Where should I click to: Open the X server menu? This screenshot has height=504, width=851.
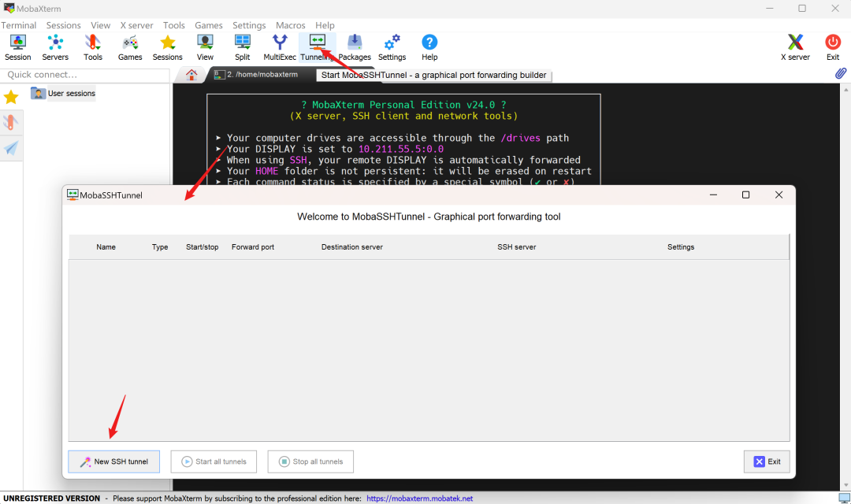[x=136, y=25]
